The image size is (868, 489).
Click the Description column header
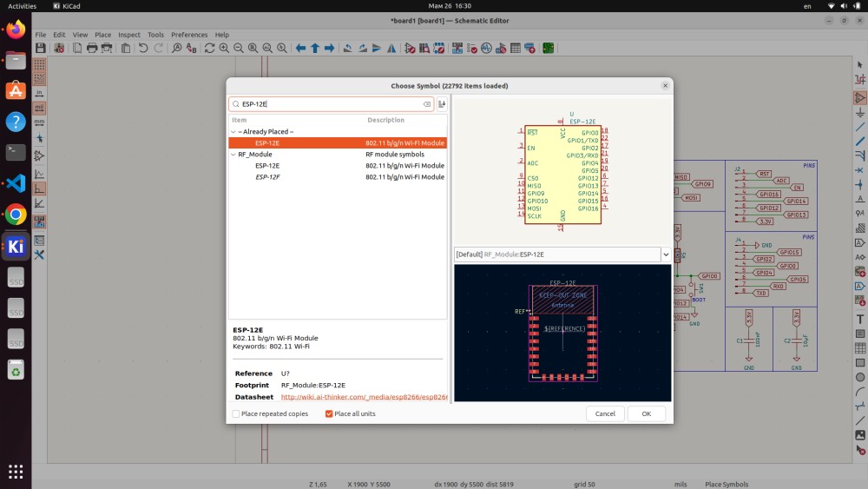(386, 120)
